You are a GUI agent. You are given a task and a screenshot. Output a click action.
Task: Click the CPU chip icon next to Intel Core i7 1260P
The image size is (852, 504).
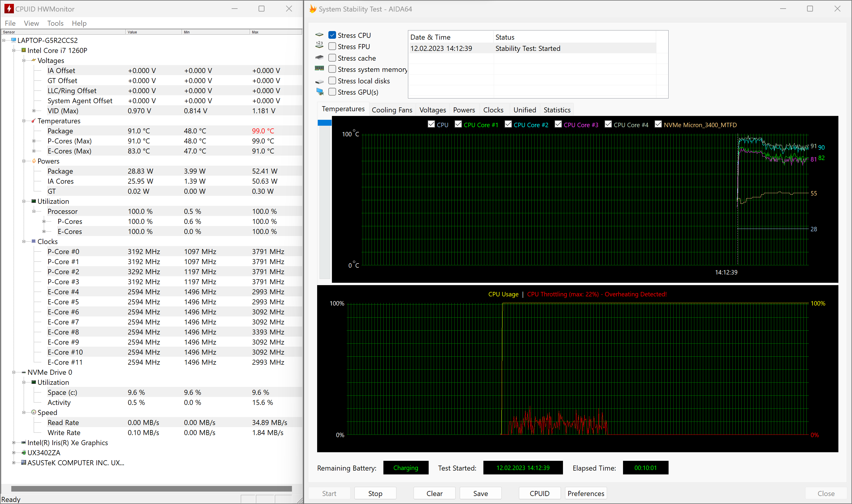pos(23,50)
